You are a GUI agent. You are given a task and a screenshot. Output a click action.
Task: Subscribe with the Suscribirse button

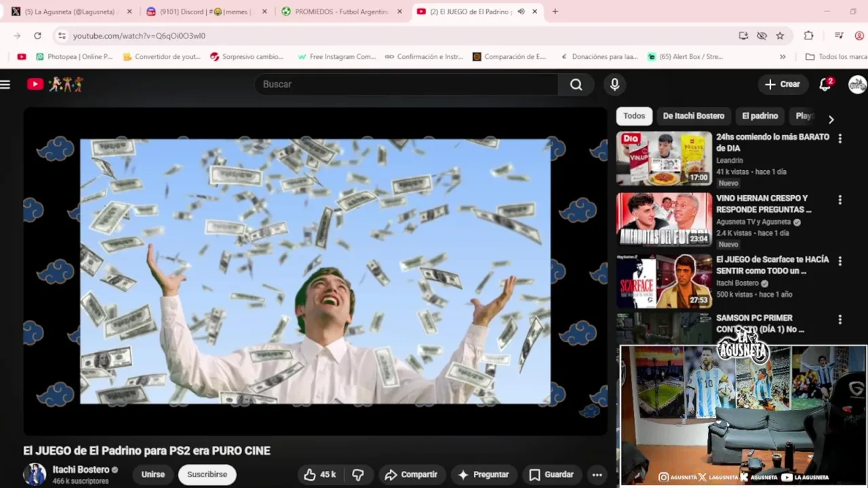click(x=207, y=474)
